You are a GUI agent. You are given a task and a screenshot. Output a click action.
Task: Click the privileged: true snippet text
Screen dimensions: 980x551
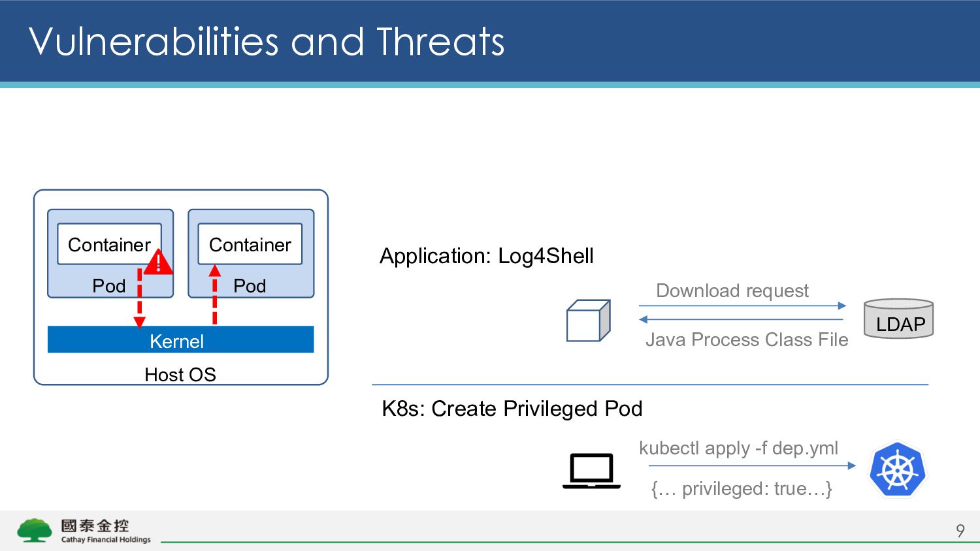pyautogui.click(x=742, y=489)
